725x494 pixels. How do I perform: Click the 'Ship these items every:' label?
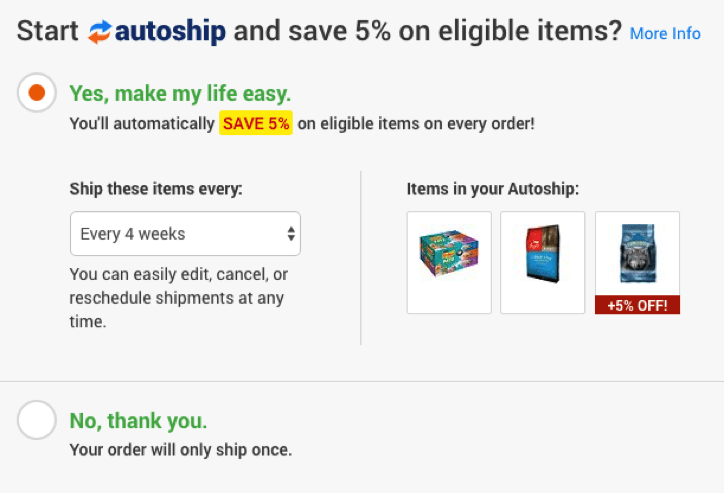click(x=156, y=188)
